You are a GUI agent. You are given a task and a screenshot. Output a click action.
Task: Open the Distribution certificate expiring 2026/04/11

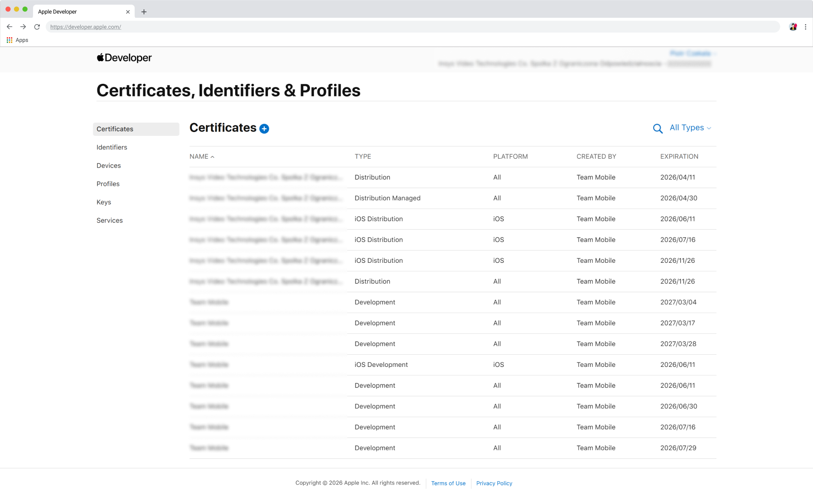(453, 177)
